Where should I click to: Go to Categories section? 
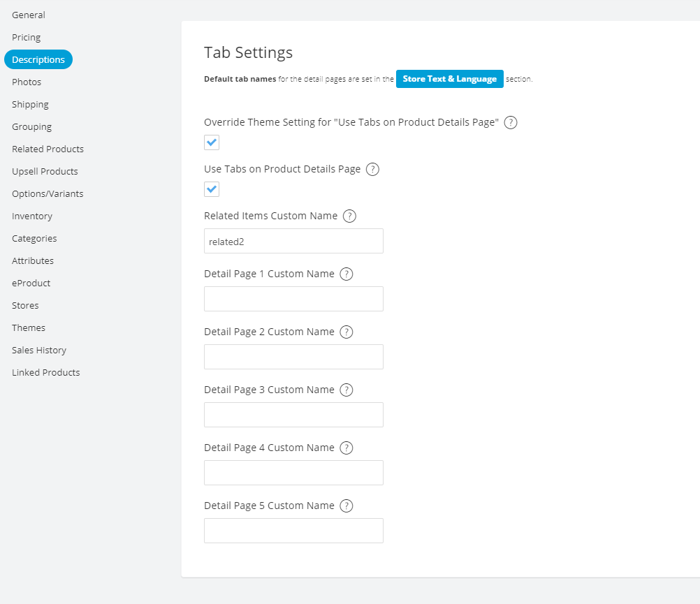(x=34, y=238)
